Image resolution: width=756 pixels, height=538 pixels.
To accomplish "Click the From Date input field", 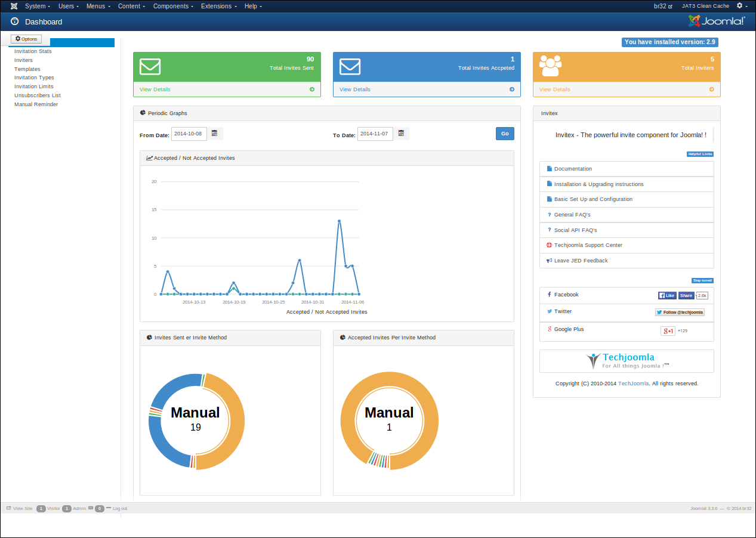I will pyautogui.click(x=189, y=134).
